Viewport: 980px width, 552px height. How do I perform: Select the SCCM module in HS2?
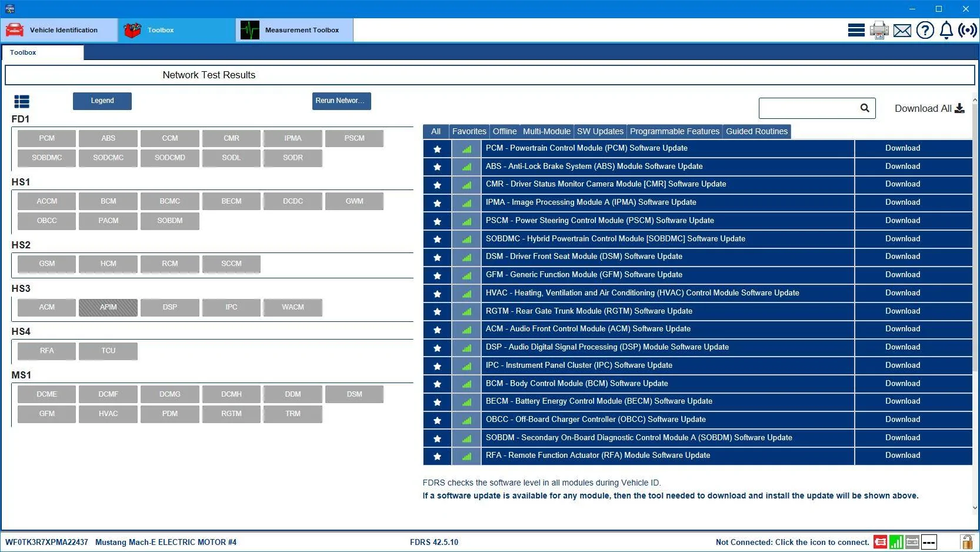[x=231, y=264]
